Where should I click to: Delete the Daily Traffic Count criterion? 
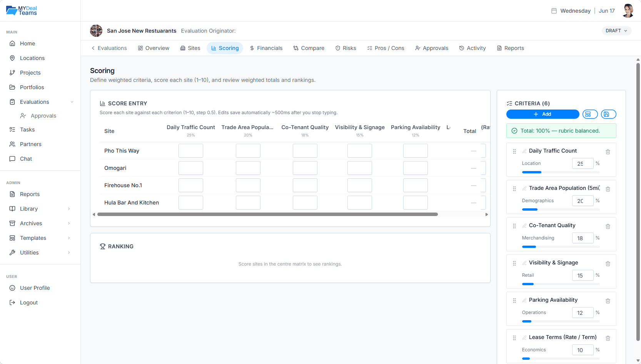608,152
